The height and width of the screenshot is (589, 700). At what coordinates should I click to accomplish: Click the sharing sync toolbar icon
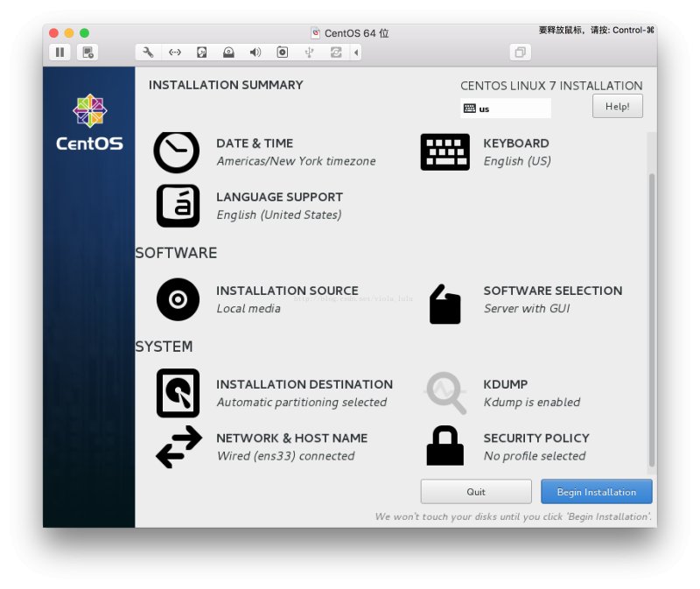(336, 53)
